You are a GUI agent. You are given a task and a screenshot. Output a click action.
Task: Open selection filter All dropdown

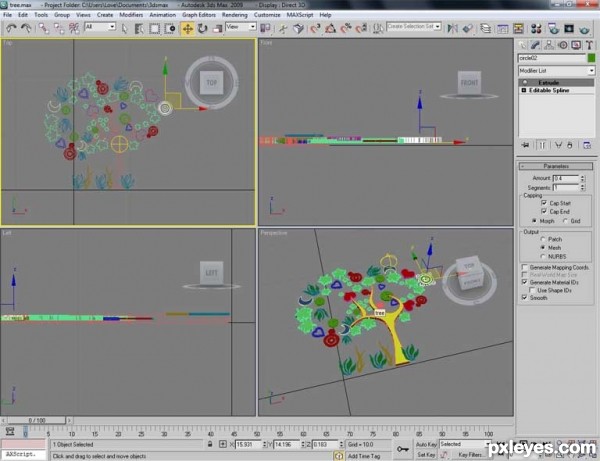[x=100, y=27]
